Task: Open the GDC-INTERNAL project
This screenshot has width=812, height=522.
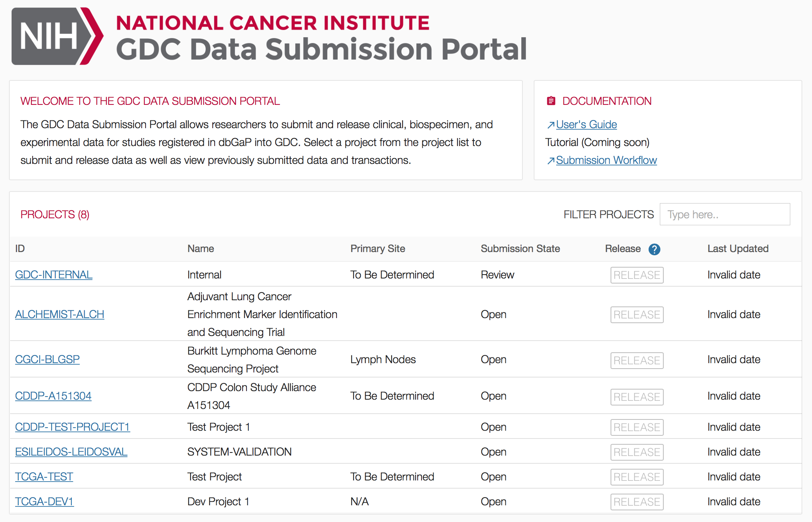Action: pos(54,275)
